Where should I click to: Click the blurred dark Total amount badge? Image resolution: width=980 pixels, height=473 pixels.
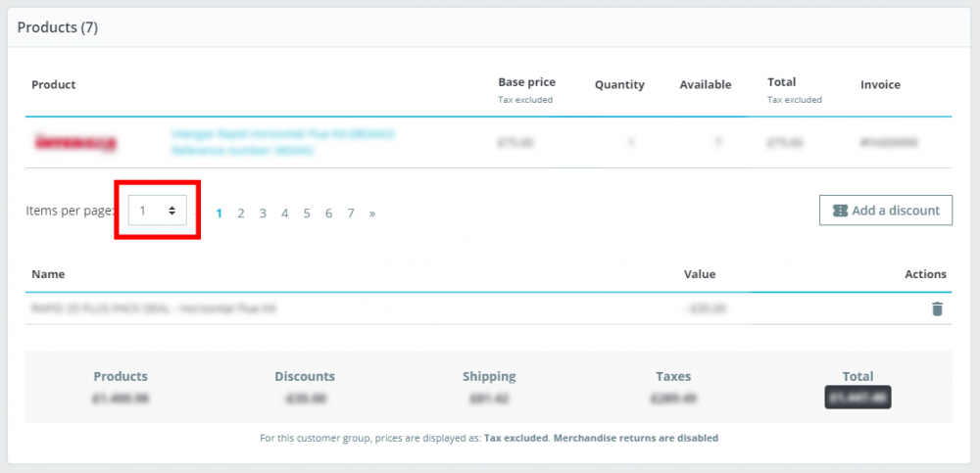point(857,398)
